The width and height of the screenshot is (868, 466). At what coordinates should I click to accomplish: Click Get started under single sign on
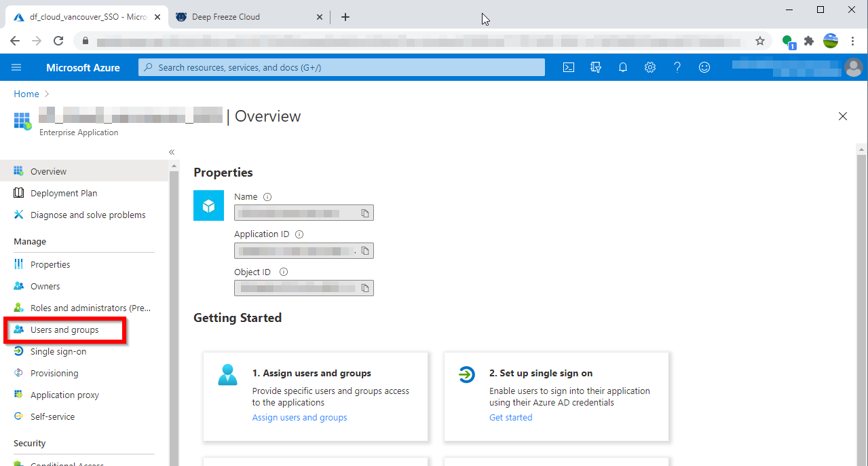pos(510,418)
